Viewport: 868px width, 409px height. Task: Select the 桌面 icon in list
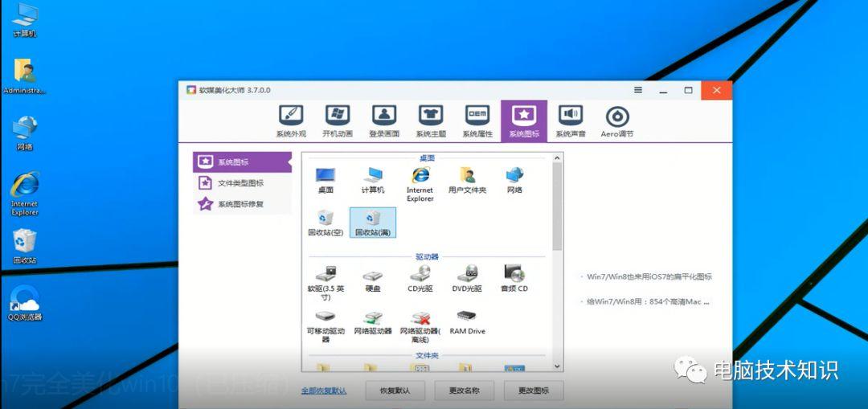click(x=325, y=181)
